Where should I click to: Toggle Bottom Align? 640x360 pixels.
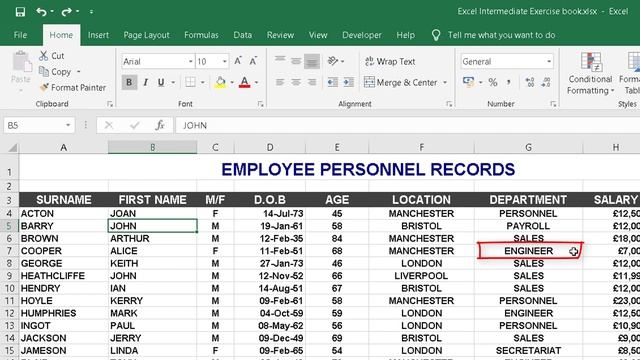tap(312, 61)
